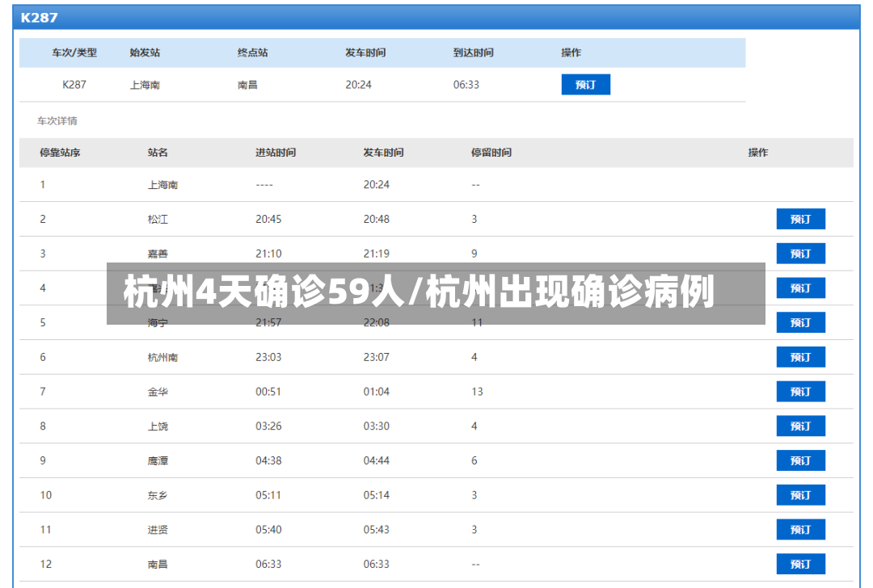Book ticket from 进贤 station row
Image resolution: width=873 pixels, height=588 pixels.
tap(800, 530)
